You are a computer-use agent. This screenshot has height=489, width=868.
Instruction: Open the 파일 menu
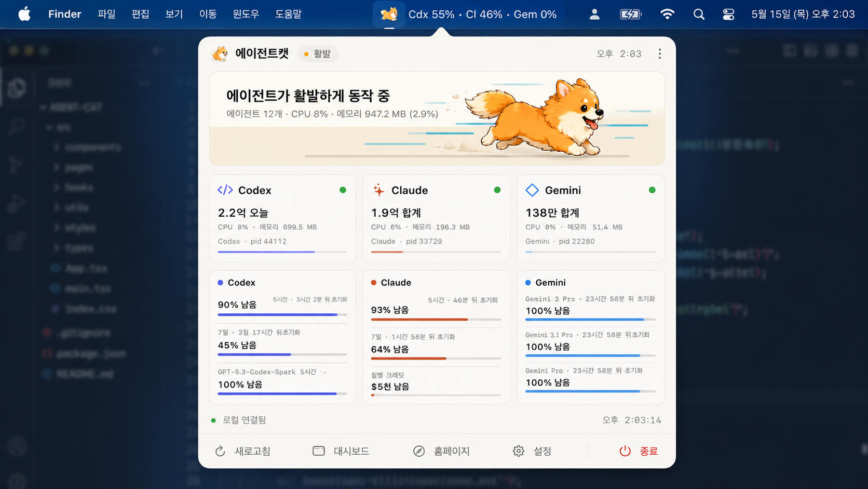pyautogui.click(x=106, y=14)
